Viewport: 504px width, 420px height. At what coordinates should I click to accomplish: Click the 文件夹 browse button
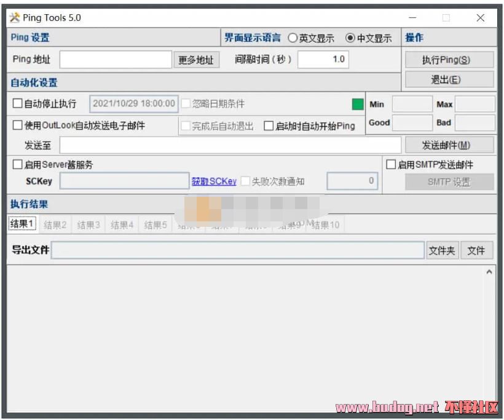coord(442,250)
